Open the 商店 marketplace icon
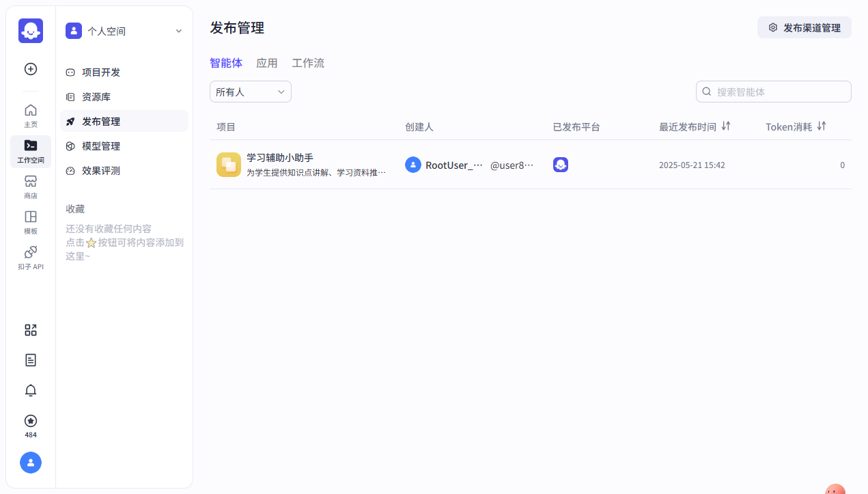Screen dimensions: 868x494 click(x=30, y=187)
